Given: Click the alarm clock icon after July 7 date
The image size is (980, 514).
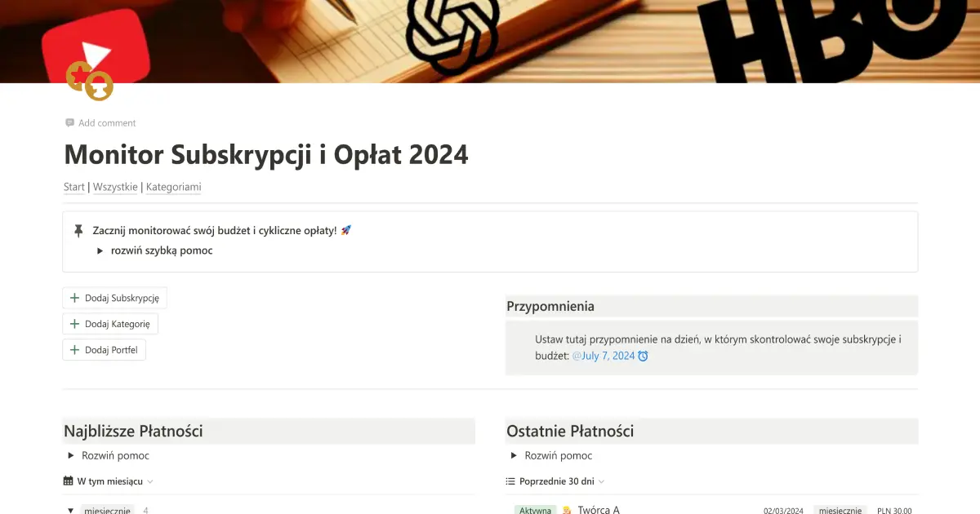Looking at the screenshot, I should tap(645, 355).
